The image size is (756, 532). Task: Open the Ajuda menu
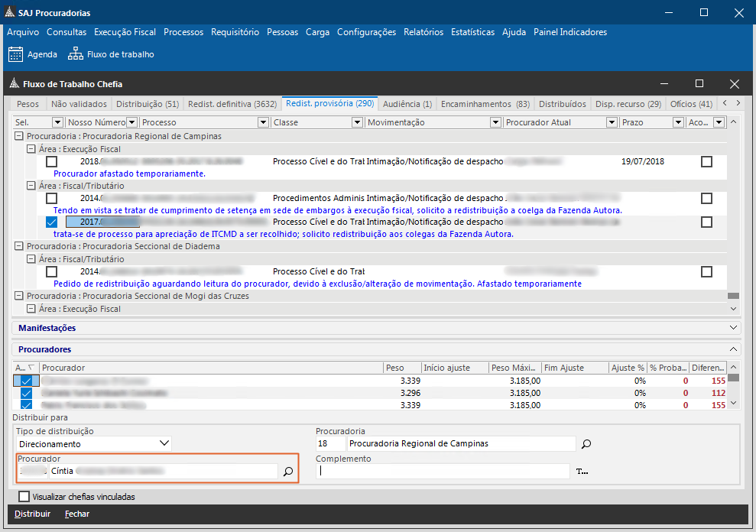coord(514,32)
